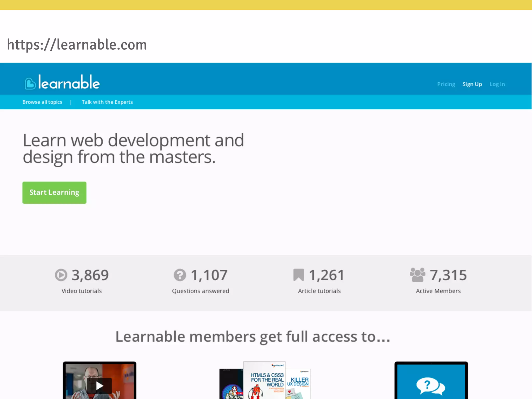Click the Learnable heart logo icon
532x399 pixels.
30,83
